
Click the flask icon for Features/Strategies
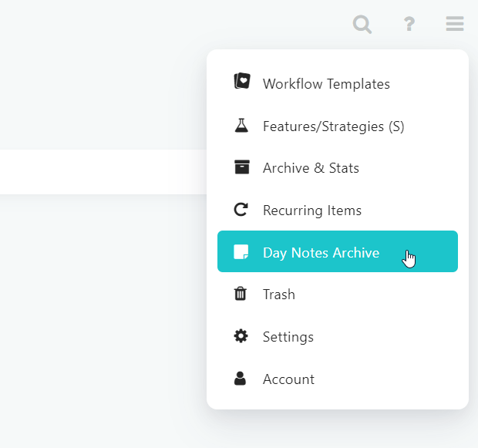point(241,126)
